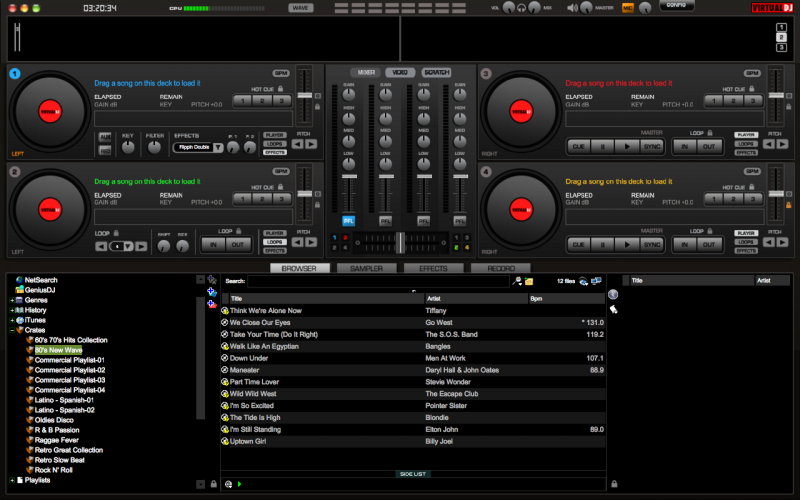The height and width of the screenshot is (500, 800).
Task: Click the red add filter folder icon
Action: 212,304
